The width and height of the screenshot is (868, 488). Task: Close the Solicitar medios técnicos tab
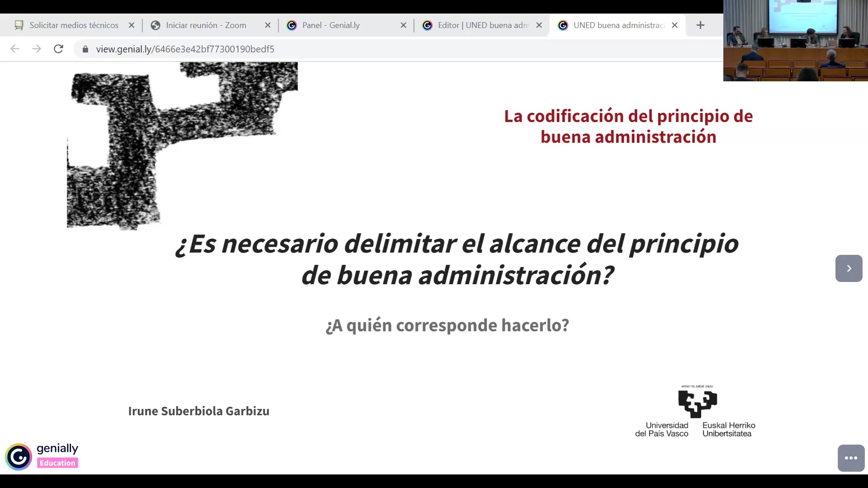pyautogui.click(x=132, y=25)
